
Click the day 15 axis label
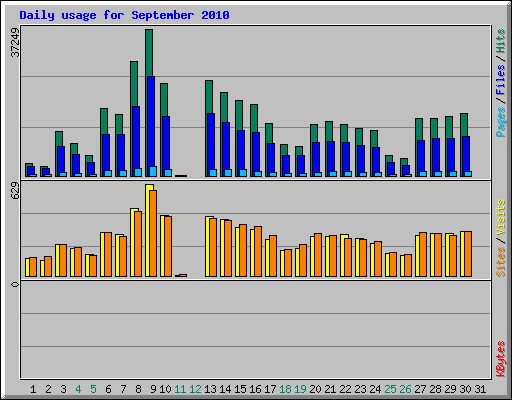(240, 389)
